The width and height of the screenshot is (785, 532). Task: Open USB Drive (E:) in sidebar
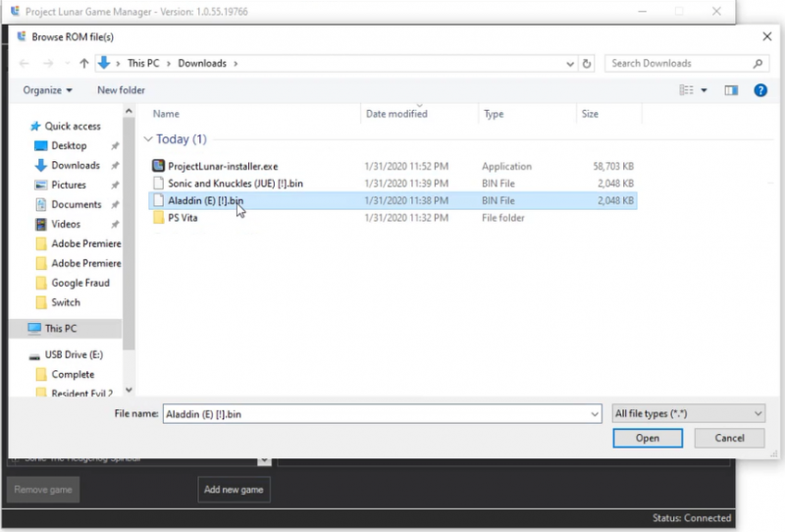(74, 355)
